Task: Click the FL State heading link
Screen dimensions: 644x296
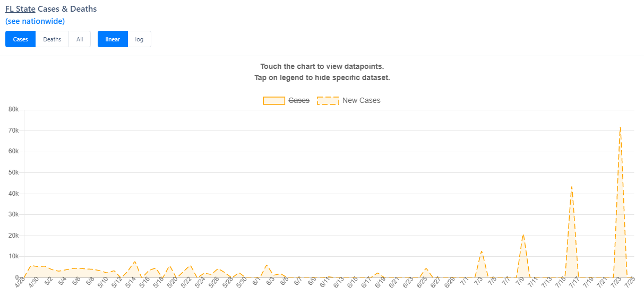Action: [20, 9]
